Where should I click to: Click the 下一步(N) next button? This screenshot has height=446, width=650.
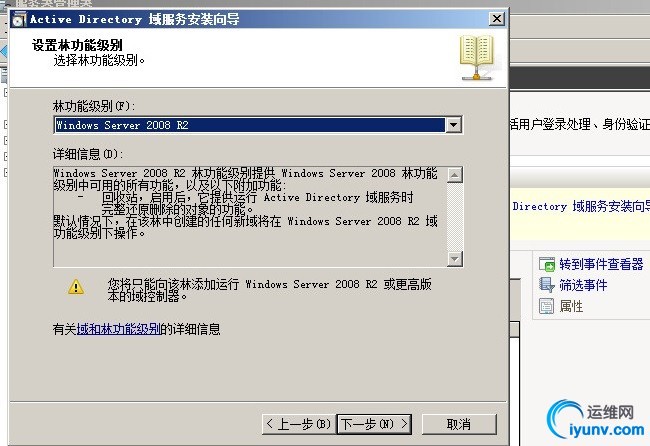pyautogui.click(x=374, y=424)
